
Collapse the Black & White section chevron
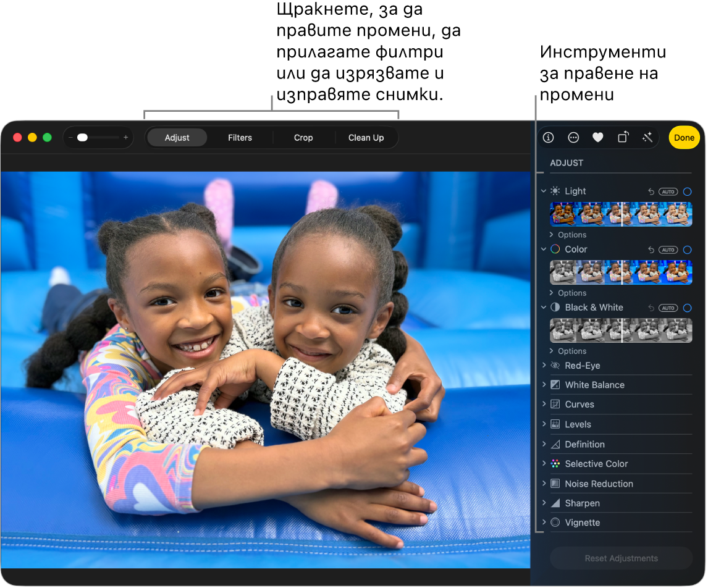point(544,308)
